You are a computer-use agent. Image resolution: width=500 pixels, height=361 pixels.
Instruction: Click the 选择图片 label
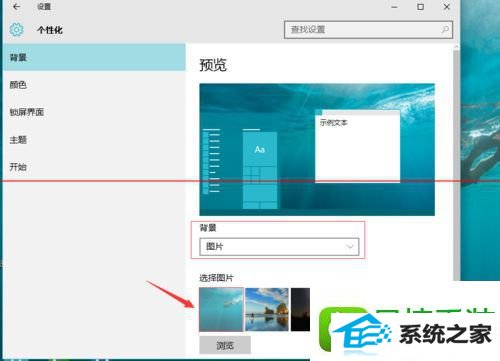[x=216, y=278]
